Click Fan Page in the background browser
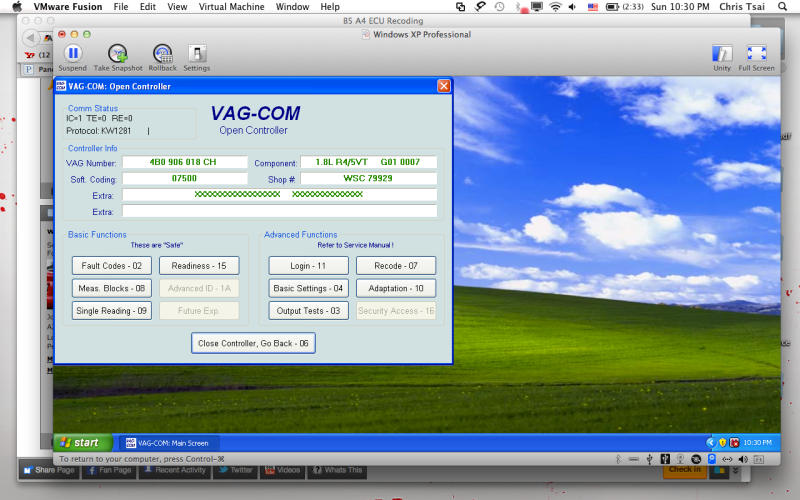Viewport: 800px width, 500px height. coord(109,470)
